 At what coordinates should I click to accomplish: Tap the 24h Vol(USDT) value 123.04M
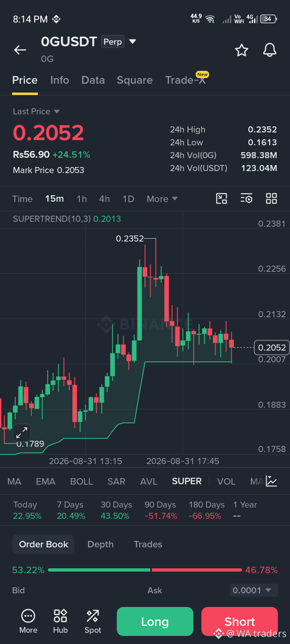tap(259, 168)
